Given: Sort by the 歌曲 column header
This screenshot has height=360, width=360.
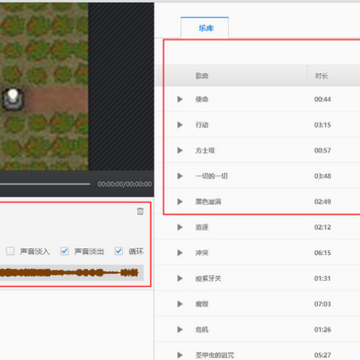Looking at the screenshot, I should [202, 76].
